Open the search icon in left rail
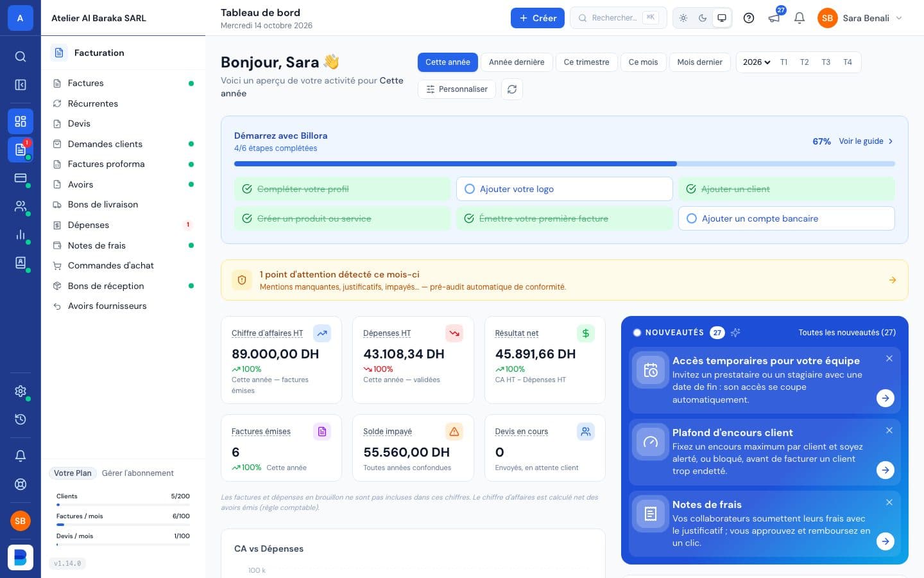 (x=21, y=57)
